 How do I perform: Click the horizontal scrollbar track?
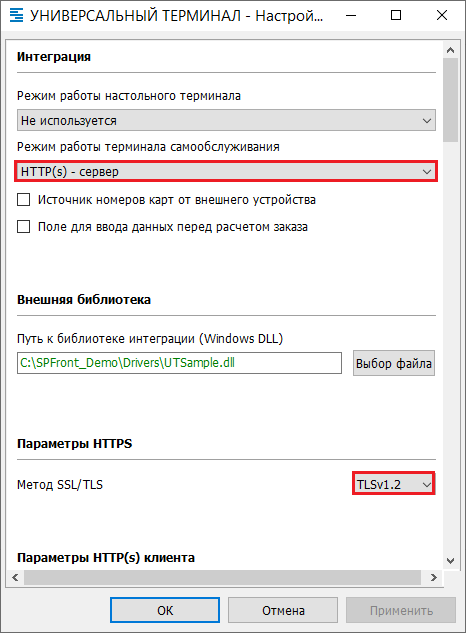tap(223, 577)
